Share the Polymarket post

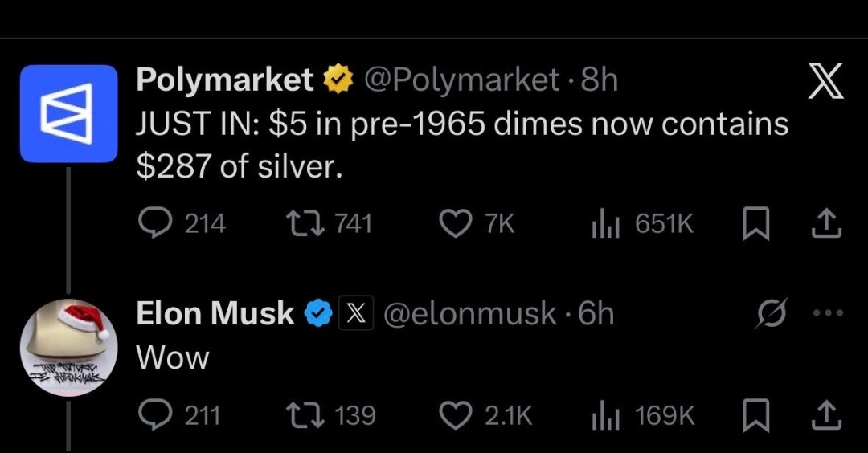tap(826, 223)
